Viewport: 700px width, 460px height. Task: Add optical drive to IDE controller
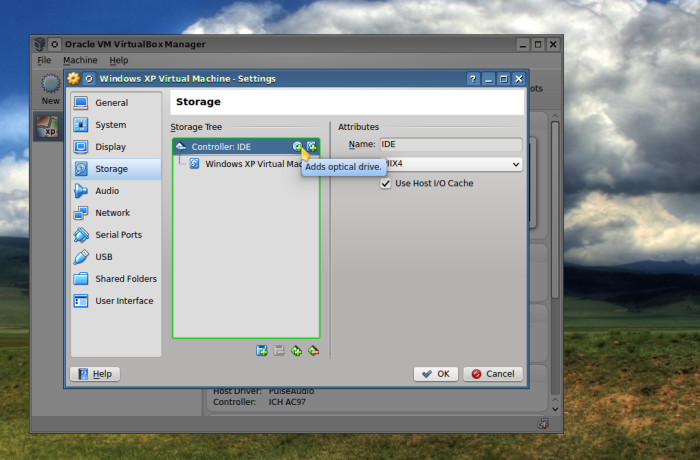(x=297, y=146)
